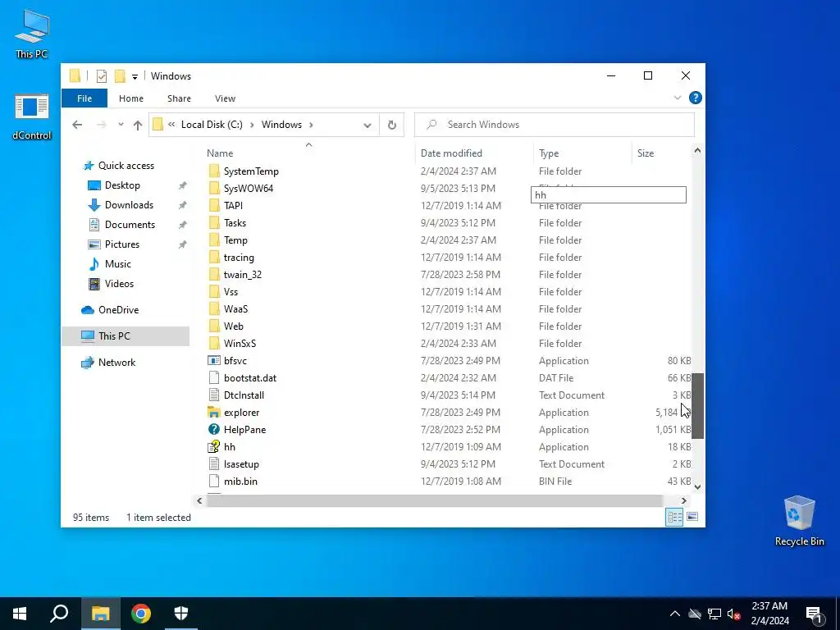The image size is (840, 630).
Task: Launch Google Chrome from taskbar
Action: (141, 614)
